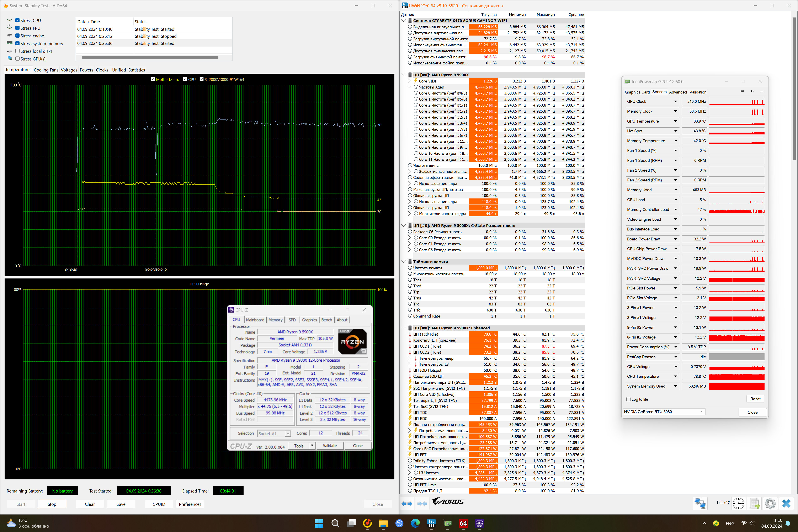Viewport: 798px width, 532px height.
Task: Click HWiNFO log file icon
Action: [754, 504]
